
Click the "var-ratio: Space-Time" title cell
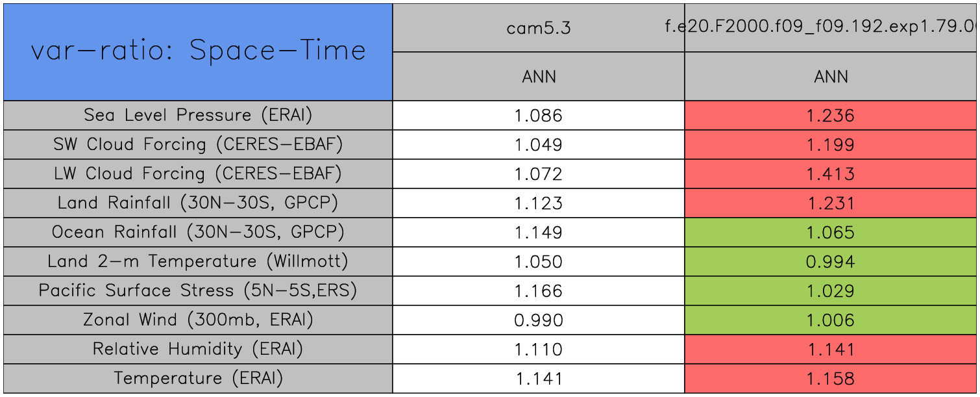click(198, 51)
